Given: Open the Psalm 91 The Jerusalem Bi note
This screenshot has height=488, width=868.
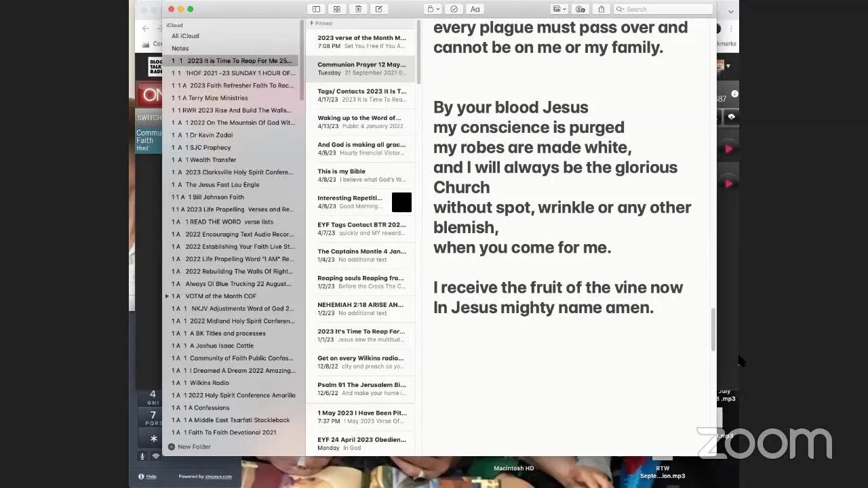Looking at the screenshot, I should [x=361, y=388].
